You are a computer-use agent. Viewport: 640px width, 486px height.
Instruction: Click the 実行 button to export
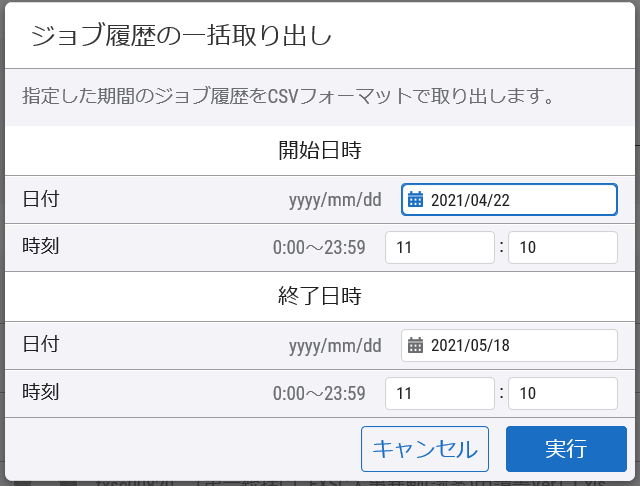coord(566,449)
